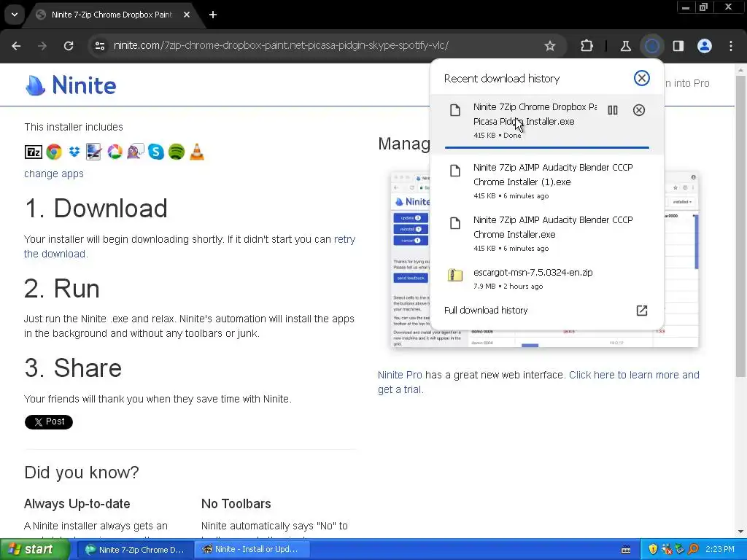Viewport: 747px width, 560px height.
Task: Click the X Post share button
Action: click(x=49, y=422)
